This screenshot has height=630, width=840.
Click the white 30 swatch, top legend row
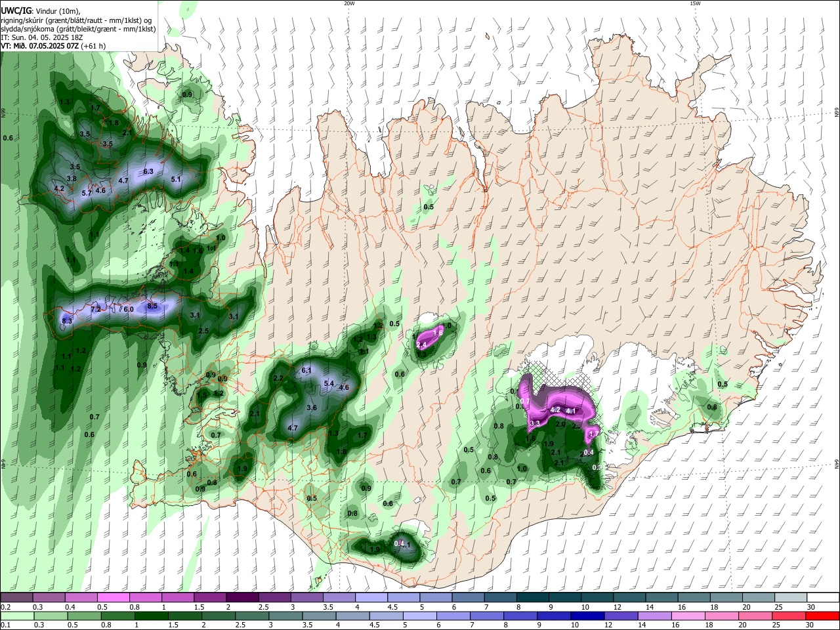pyautogui.click(x=823, y=598)
